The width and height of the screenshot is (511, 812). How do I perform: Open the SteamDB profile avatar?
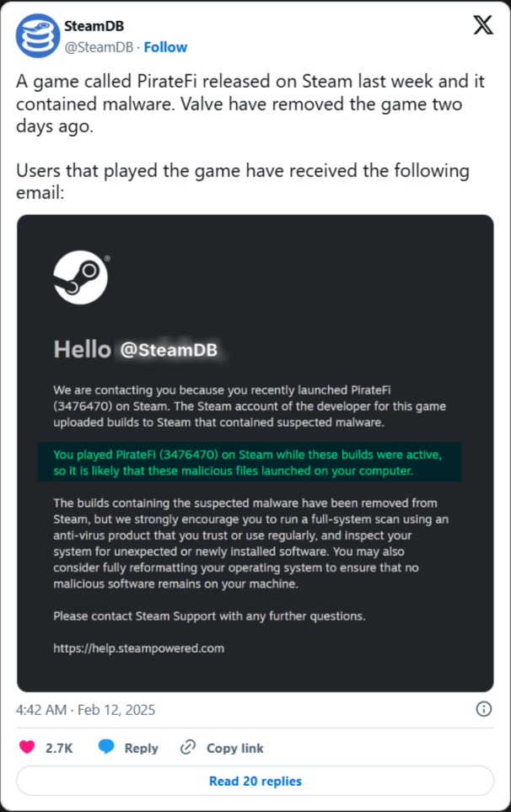pyautogui.click(x=38, y=35)
